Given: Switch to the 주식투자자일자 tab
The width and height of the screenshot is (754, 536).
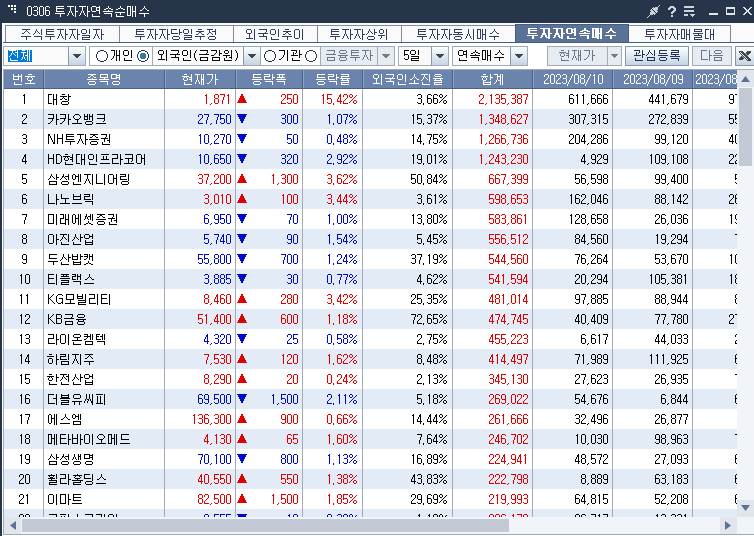Looking at the screenshot, I should [62, 34].
